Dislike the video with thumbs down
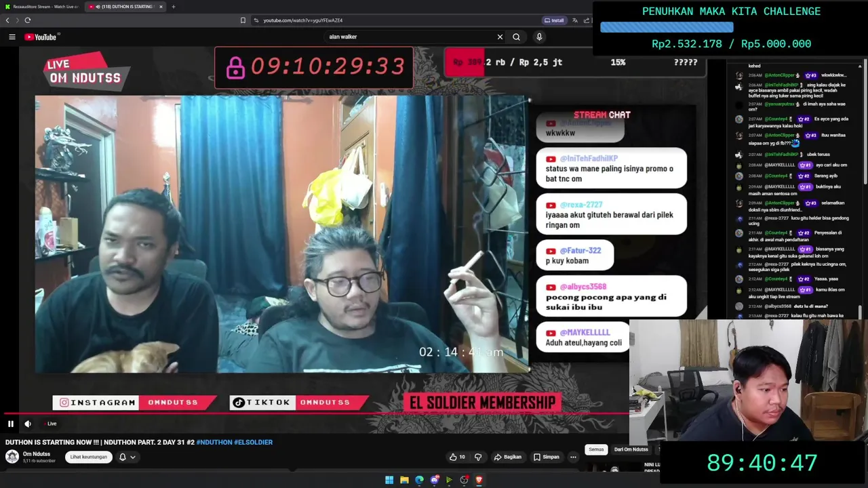Screen dimensions: 868x488 click(x=478, y=457)
